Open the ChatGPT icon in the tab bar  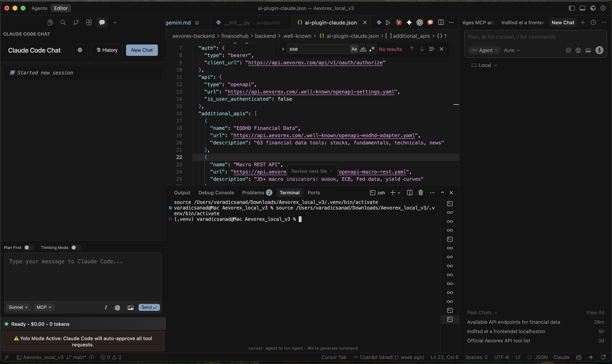click(419, 23)
